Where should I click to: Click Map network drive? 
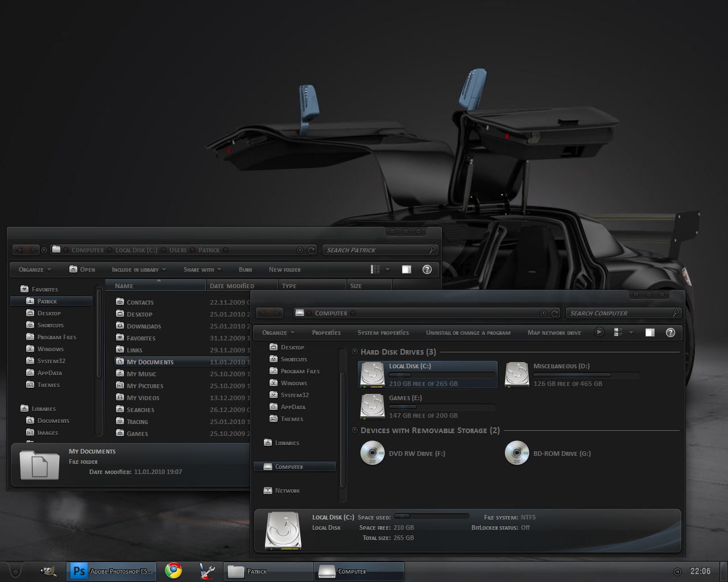(554, 332)
